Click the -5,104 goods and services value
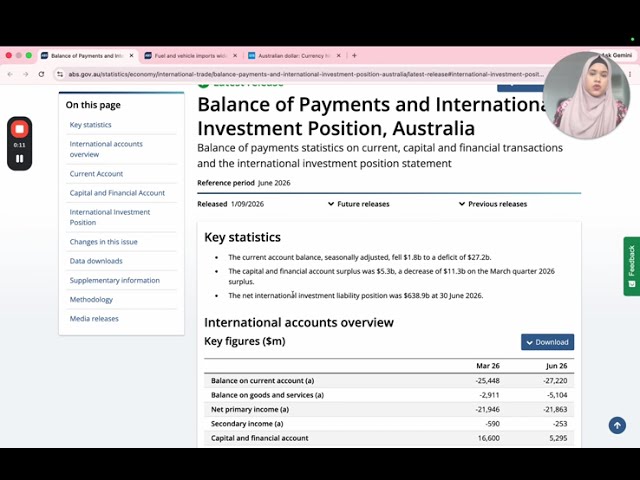Image resolution: width=640 pixels, height=480 pixels. pyautogui.click(x=557, y=395)
